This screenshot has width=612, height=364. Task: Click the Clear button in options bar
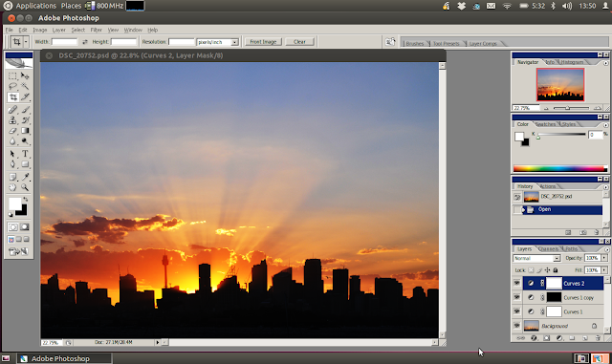click(299, 42)
